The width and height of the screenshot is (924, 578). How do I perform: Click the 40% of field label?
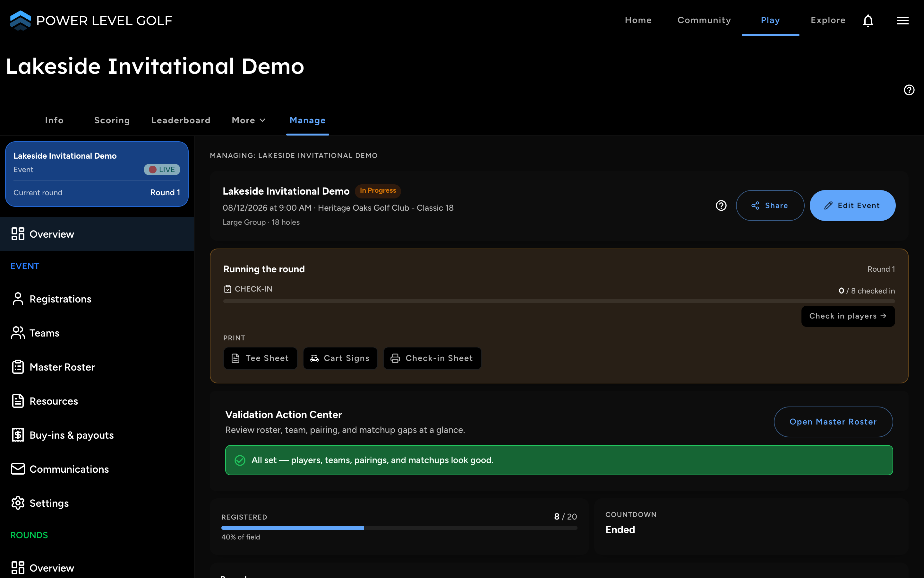coord(241,537)
